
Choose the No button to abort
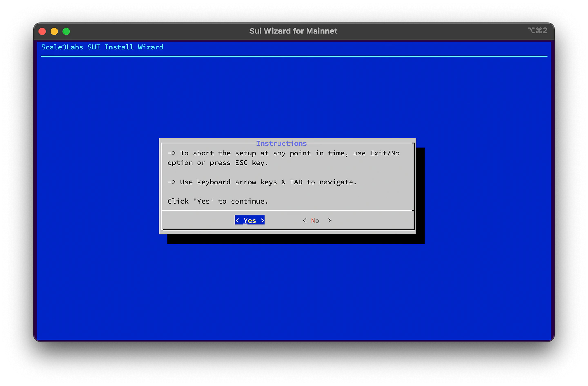tap(317, 220)
